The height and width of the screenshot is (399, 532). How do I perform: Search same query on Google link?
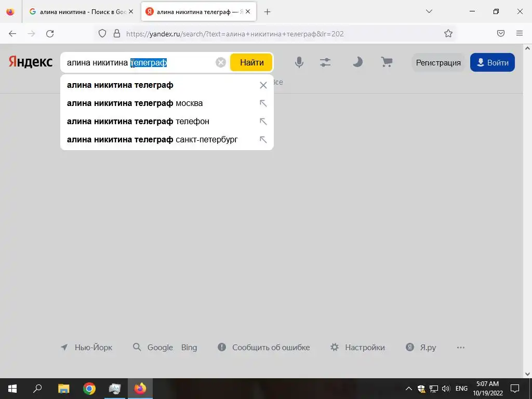click(160, 348)
